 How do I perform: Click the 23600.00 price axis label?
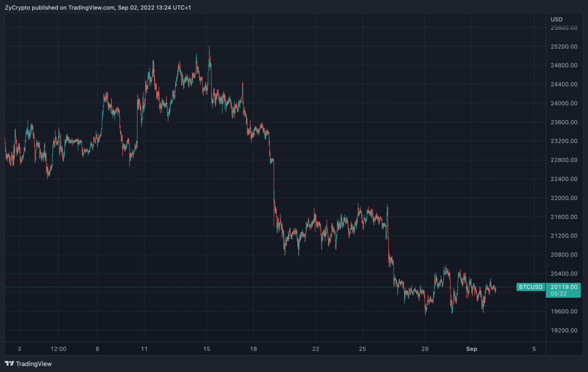(564, 122)
